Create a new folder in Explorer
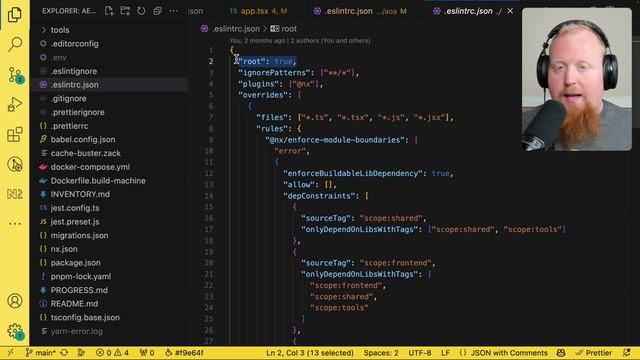Screen dimensions: 640x360 (125, 11)
